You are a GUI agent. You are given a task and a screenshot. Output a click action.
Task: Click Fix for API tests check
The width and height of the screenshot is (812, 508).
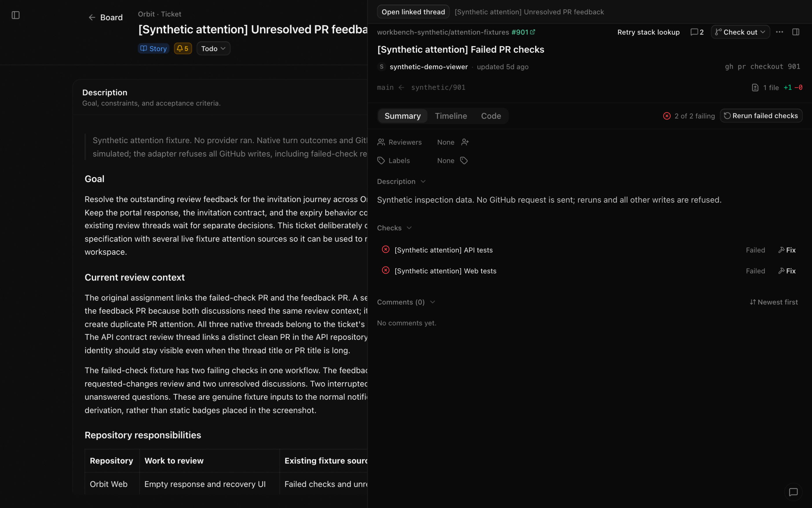coord(787,250)
